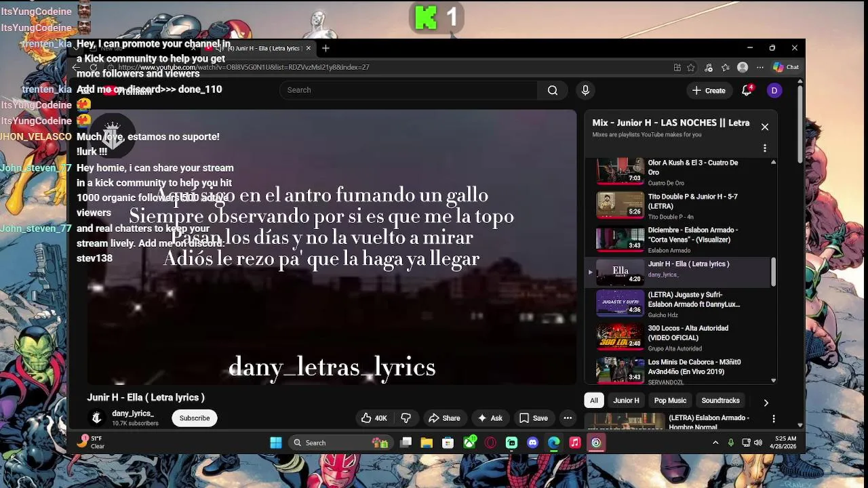Viewport: 868px width, 488px height.
Task: Play Olor A Kush & El 3 thumbnail
Action: pyautogui.click(x=620, y=171)
